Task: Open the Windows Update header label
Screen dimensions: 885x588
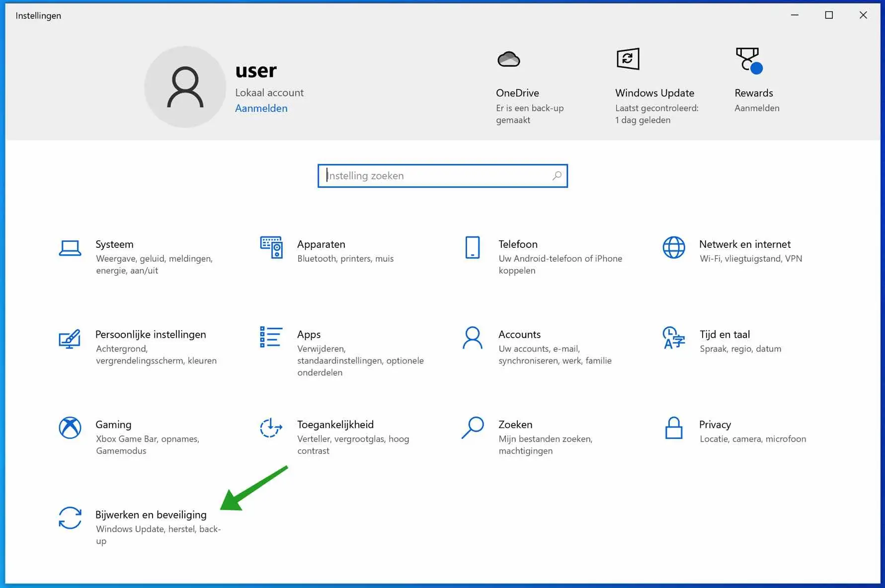Action: pyautogui.click(x=654, y=93)
